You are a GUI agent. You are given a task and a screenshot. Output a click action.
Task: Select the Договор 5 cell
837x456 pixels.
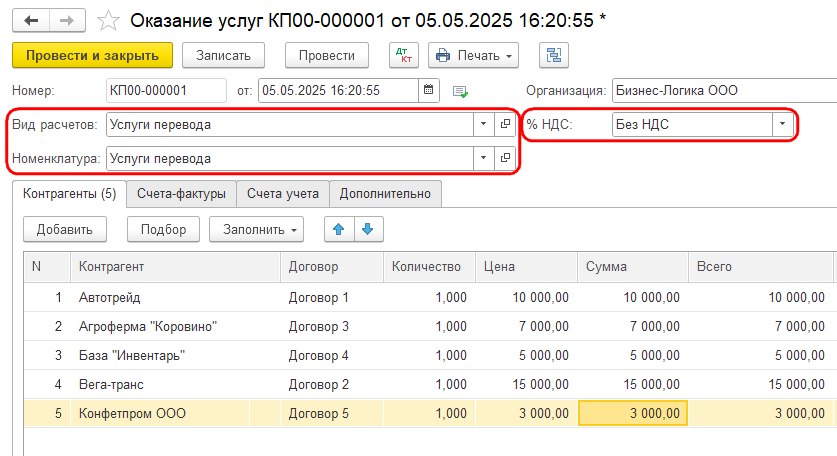(331, 413)
